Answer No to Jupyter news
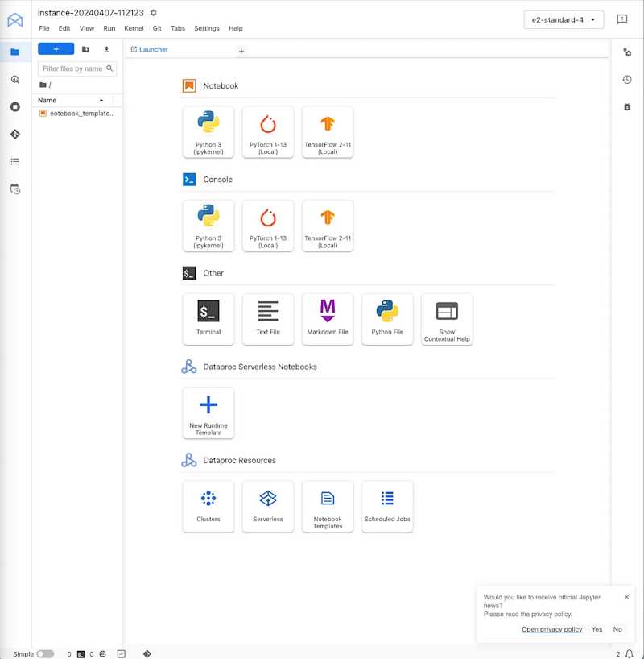 coord(617,629)
